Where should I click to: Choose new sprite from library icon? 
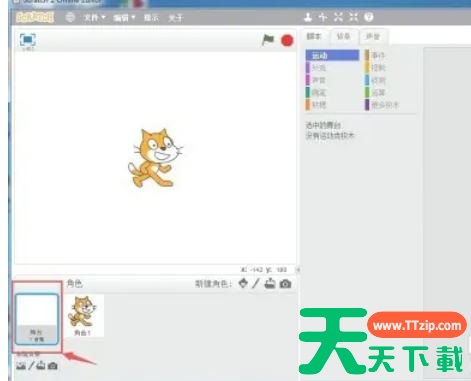pos(243,284)
